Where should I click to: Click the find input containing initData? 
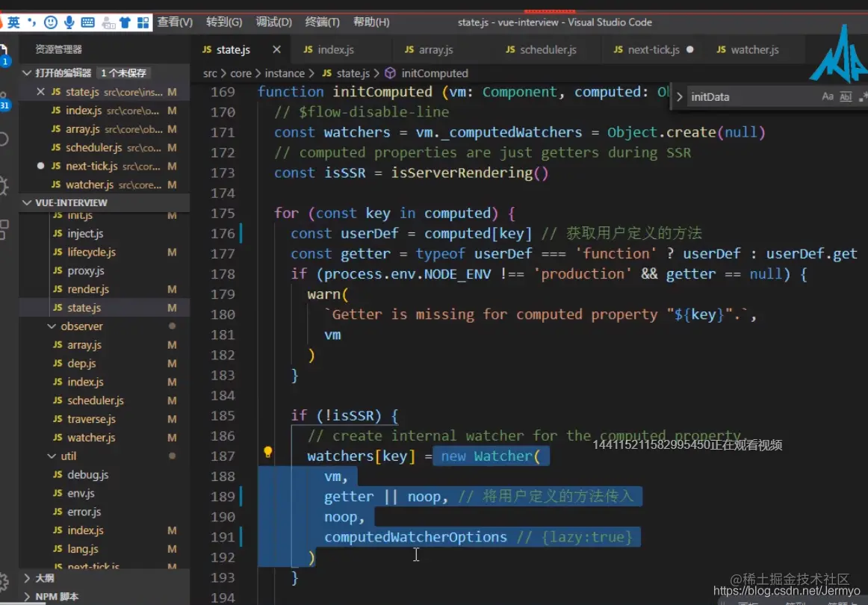click(753, 97)
